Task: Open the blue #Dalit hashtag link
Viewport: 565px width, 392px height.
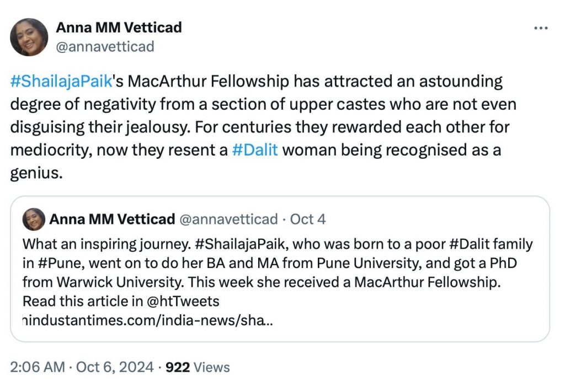Action: tap(254, 150)
